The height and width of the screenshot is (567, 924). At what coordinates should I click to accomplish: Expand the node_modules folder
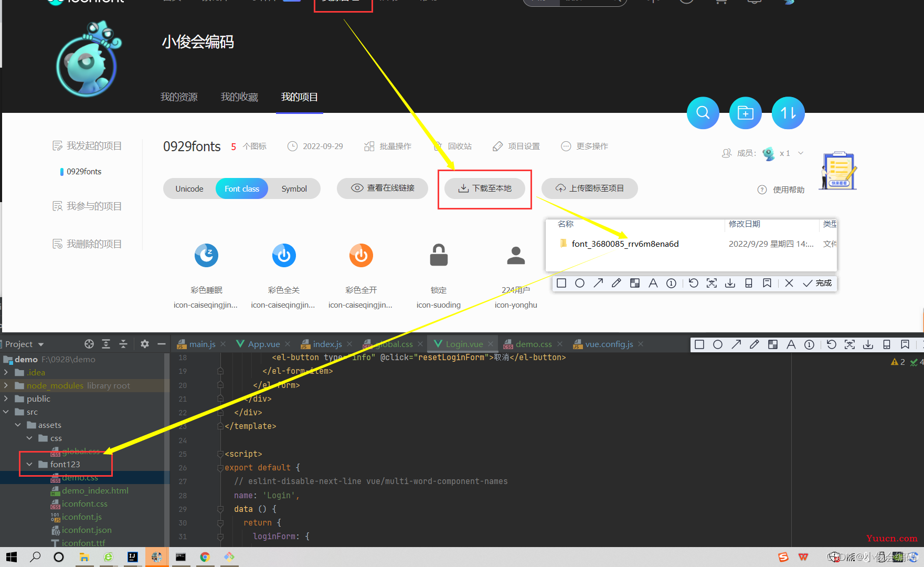[x=6, y=385]
